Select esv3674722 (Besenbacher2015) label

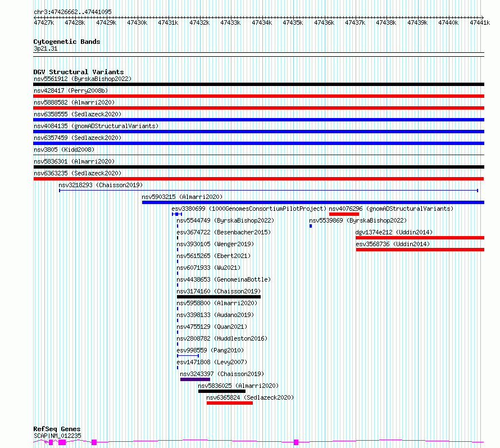pos(224,232)
